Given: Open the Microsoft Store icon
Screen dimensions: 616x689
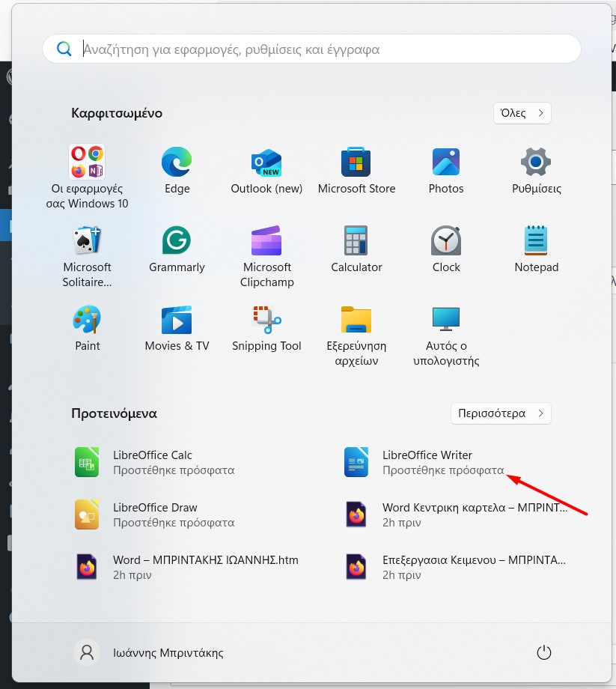Looking at the screenshot, I should pos(356,162).
